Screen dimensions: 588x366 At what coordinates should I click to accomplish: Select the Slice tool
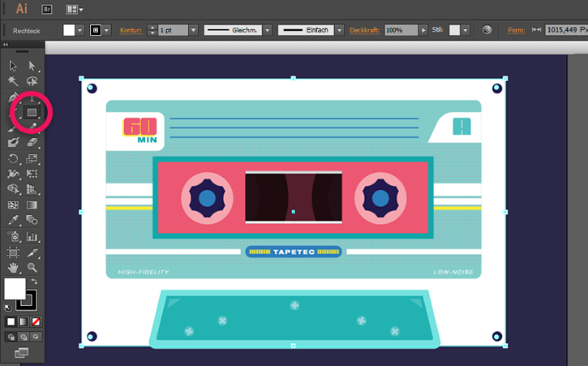click(x=32, y=252)
